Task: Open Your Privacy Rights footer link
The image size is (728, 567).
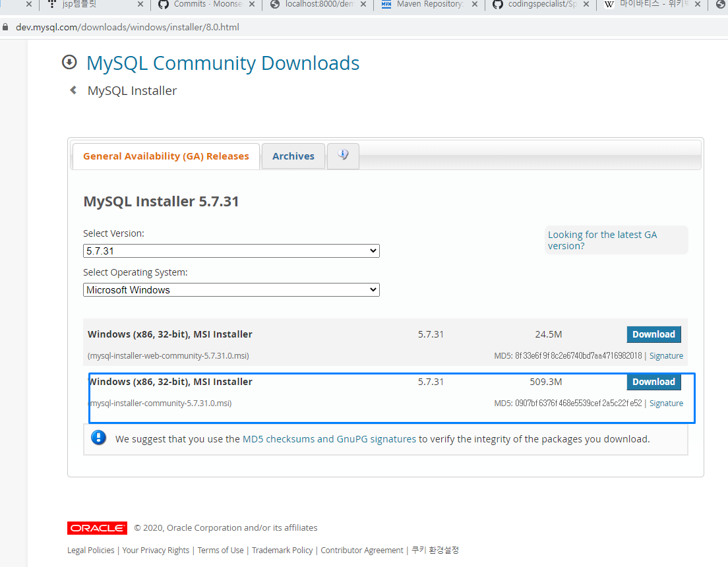Action: click(156, 550)
